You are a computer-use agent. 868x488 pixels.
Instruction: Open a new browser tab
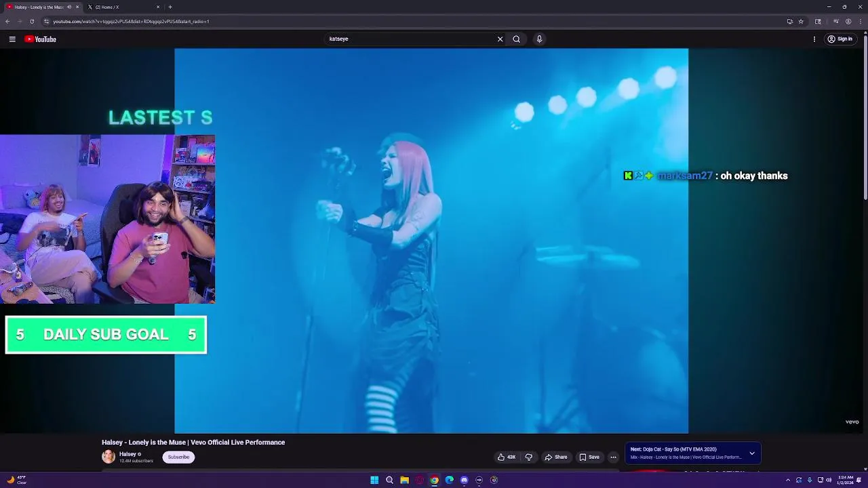point(170,7)
